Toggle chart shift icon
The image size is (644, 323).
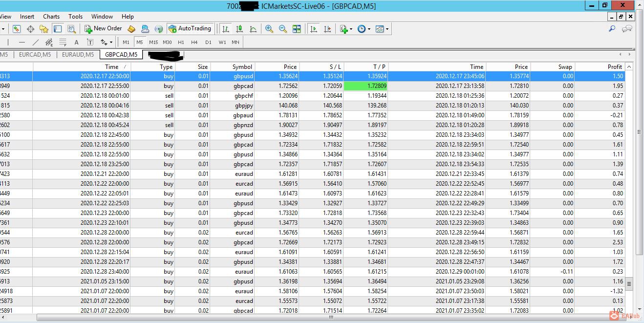pyautogui.click(x=327, y=29)
